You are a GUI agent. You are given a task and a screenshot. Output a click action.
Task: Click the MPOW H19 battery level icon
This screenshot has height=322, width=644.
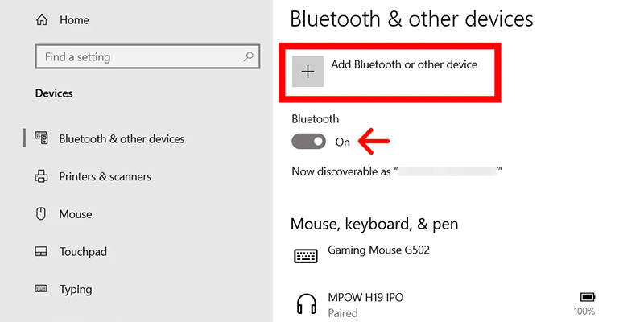(585, 297)
